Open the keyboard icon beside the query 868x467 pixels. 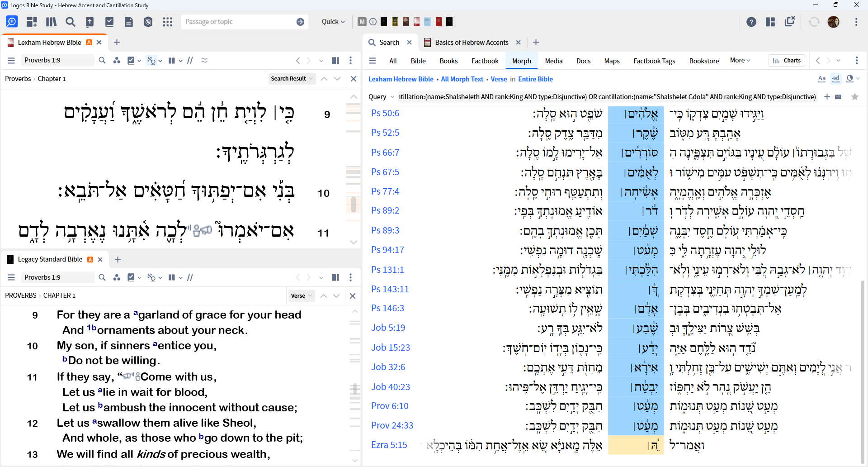[838, 97]
